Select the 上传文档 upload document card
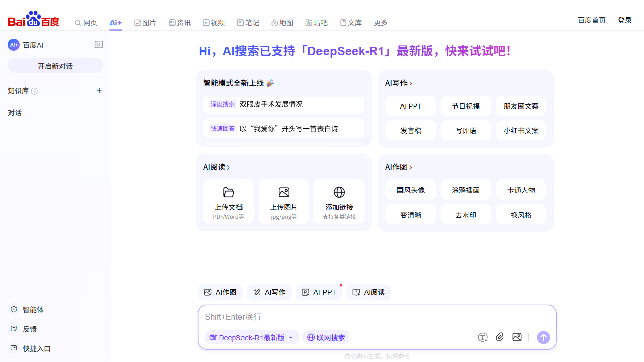Screen dimensions: 644x362 coord(228,202)
